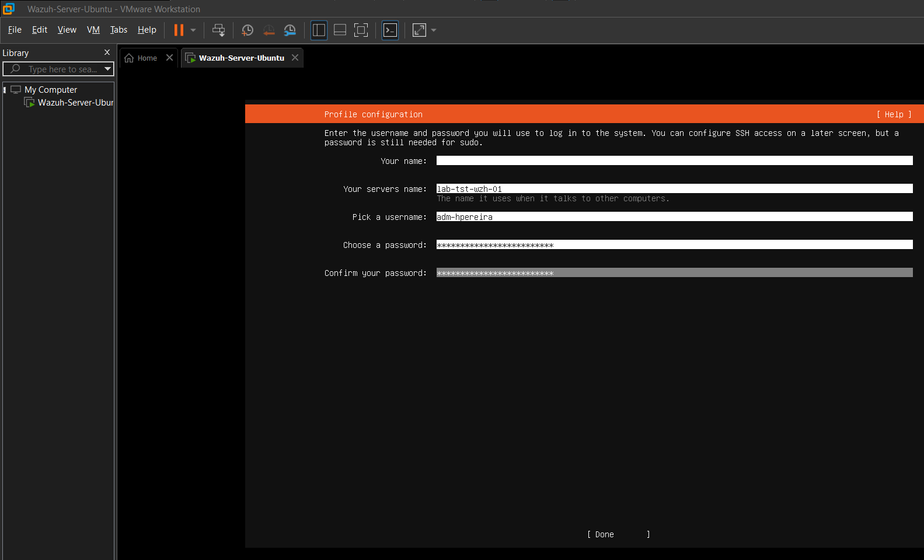Enter full screen mode
Viewport: 924px width, 560px height.
(361, 30)
